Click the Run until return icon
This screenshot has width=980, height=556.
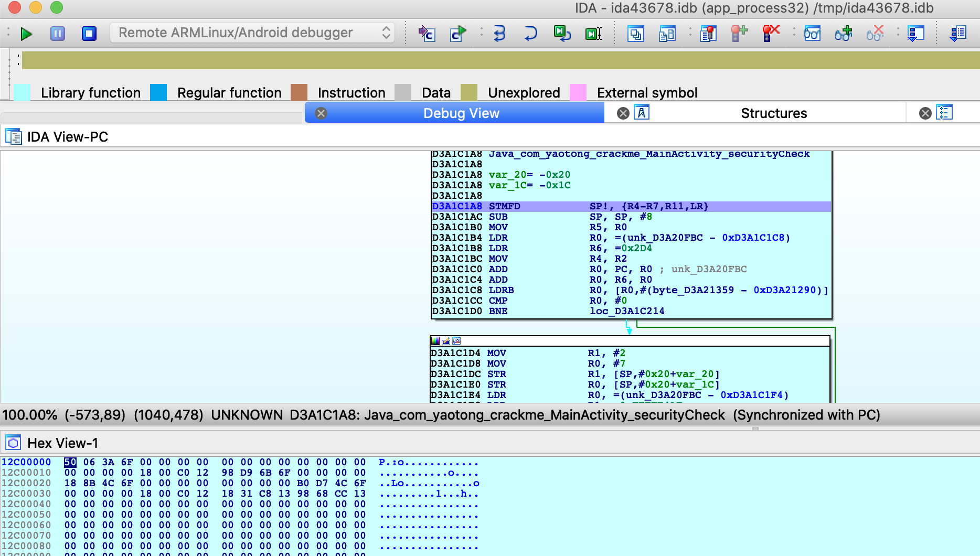pyautogui.click(x=562, y=34)
